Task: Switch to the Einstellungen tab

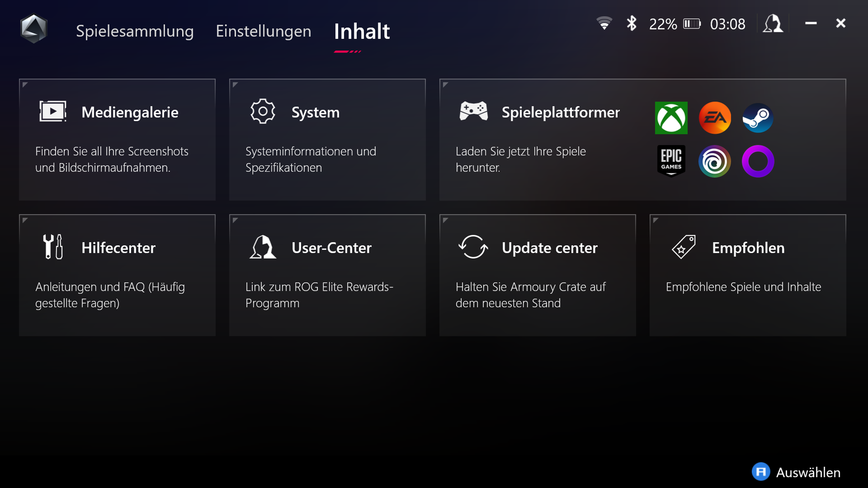Action: coord(263,31)
